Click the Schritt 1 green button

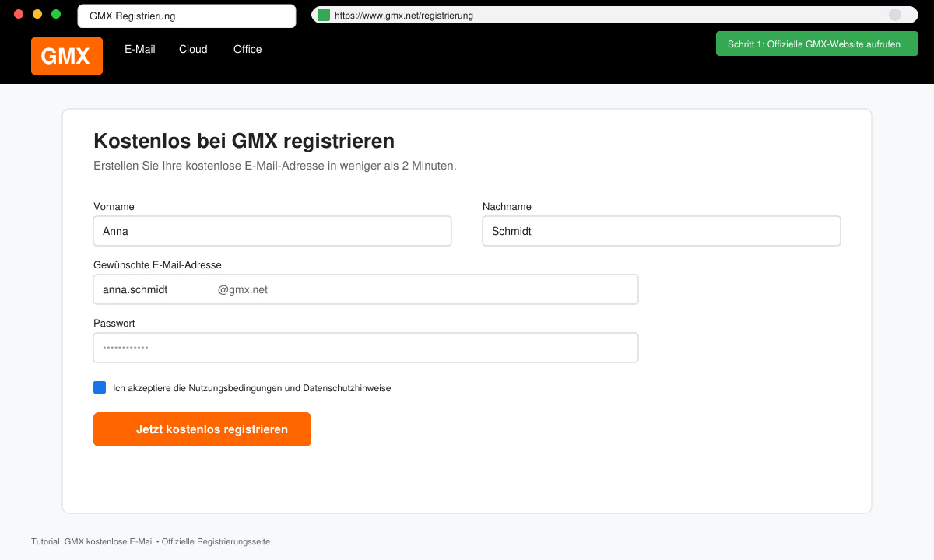pyautogui.click(x=817, y=44)
